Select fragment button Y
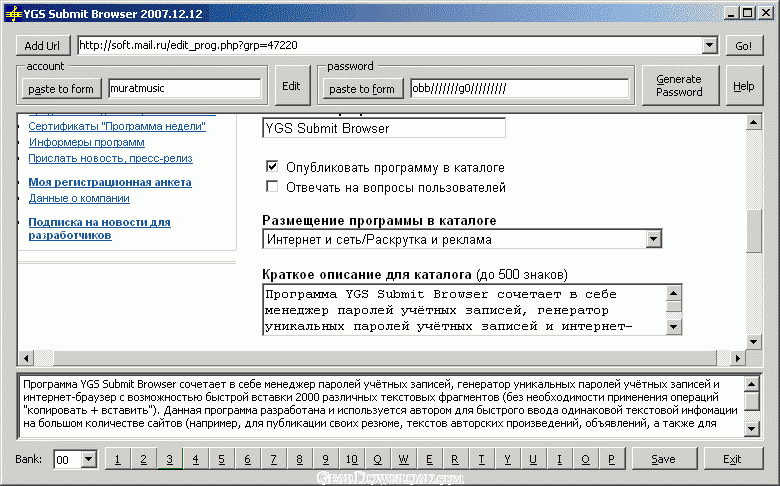780x486 pixels. (507, 459)
